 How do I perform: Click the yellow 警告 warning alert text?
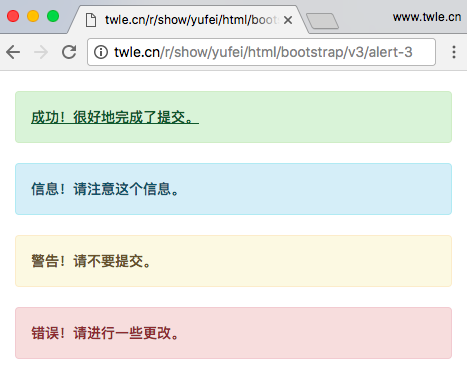tap(91, 261)
